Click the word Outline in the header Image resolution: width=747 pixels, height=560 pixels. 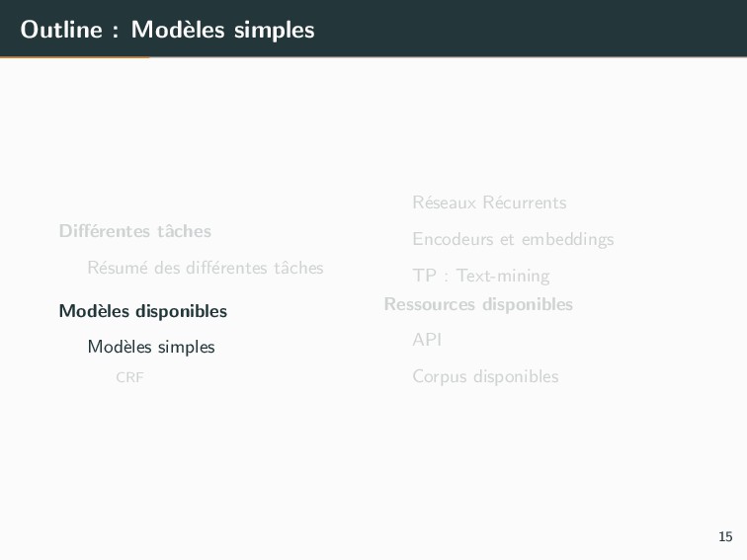(x=61, y=30)
